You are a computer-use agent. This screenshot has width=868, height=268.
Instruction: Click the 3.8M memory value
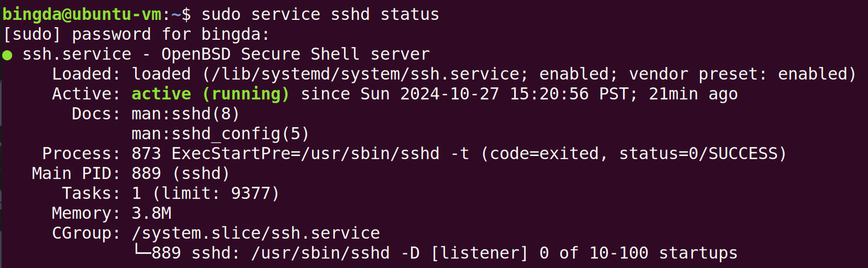pyautogui.click(x=151, y=213)
